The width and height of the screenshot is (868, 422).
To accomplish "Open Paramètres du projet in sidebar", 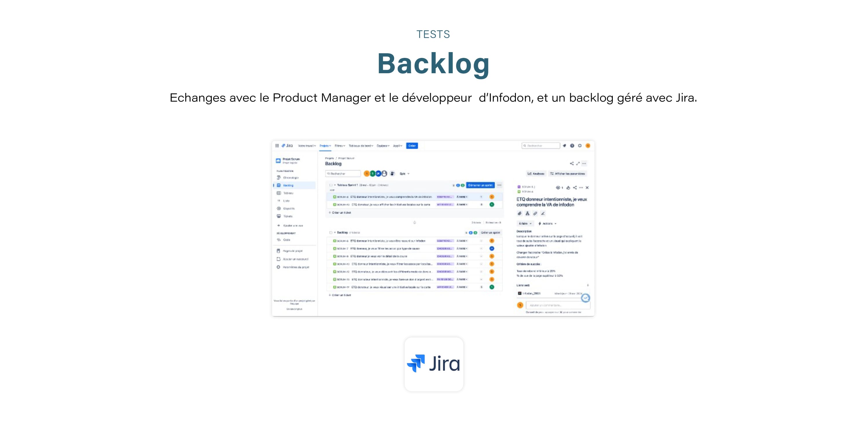I will tap(293, 267).
